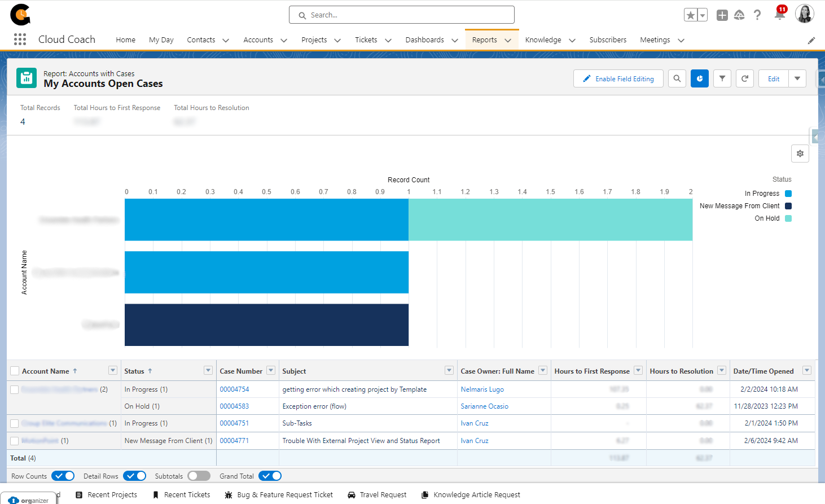Open notifications via the bell icon
This screenshot has height=504, width=825.
(x=780, y=15)
